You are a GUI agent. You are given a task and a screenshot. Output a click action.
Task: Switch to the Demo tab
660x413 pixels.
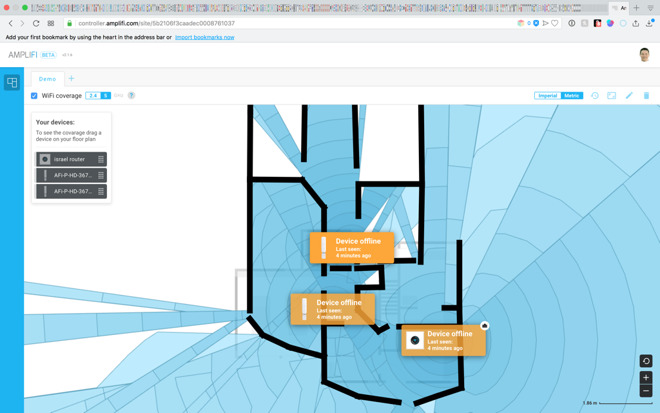48,79
